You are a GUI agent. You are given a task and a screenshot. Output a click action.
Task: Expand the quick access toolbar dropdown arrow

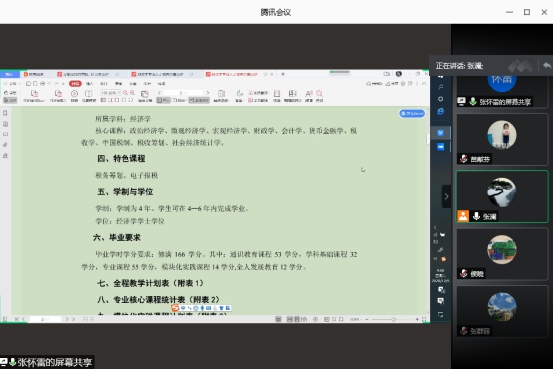[63, 84]
